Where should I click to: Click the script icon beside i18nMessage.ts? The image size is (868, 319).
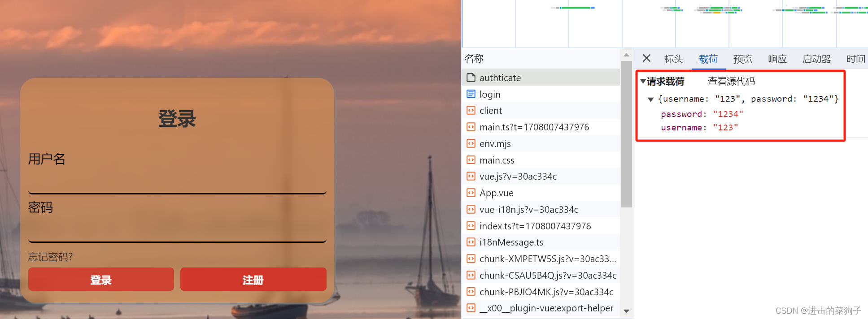tap(471, 242)
